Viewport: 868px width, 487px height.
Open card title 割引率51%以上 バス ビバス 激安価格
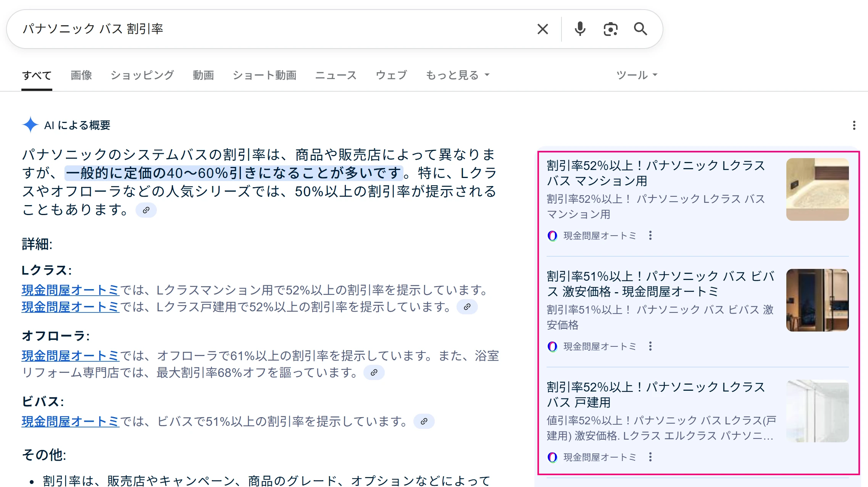pyautogui.click(x=661, y=284)
